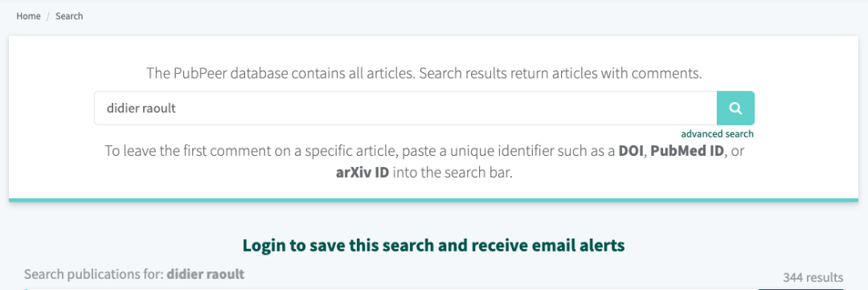Image resolution: width=868 pixels, height=290 pixels.
Task: Click the 'into the search bar' text
Action: click(x=452, y=172)
